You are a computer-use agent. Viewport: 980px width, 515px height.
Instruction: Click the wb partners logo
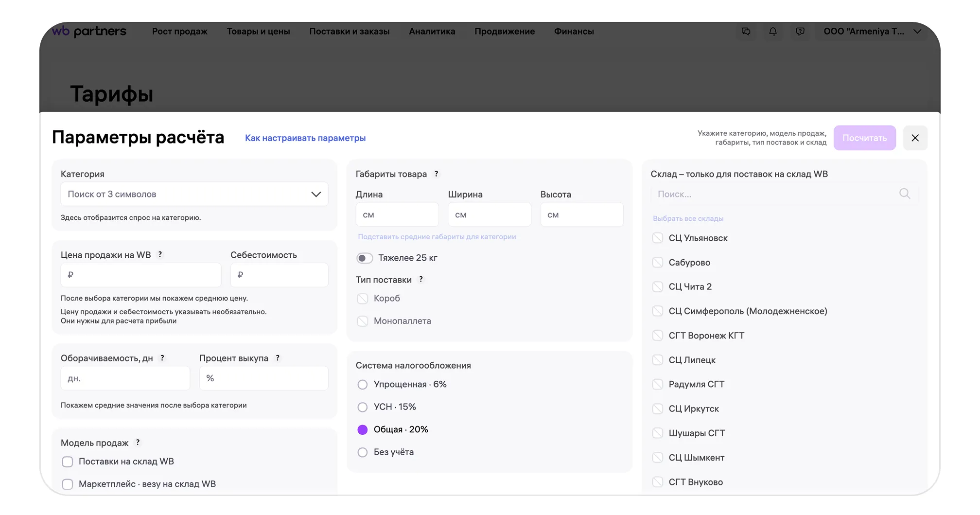(x=89, y=32)
